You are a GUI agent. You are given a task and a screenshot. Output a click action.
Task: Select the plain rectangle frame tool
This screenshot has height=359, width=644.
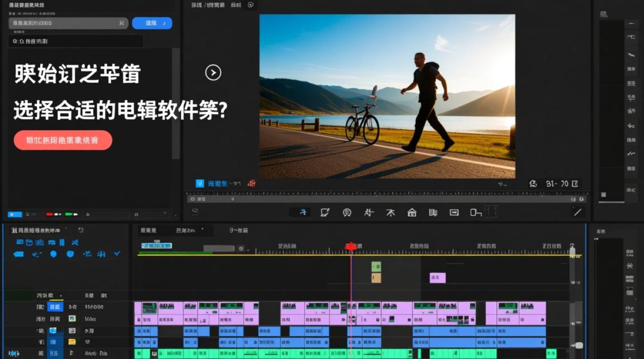pos(454,213)
